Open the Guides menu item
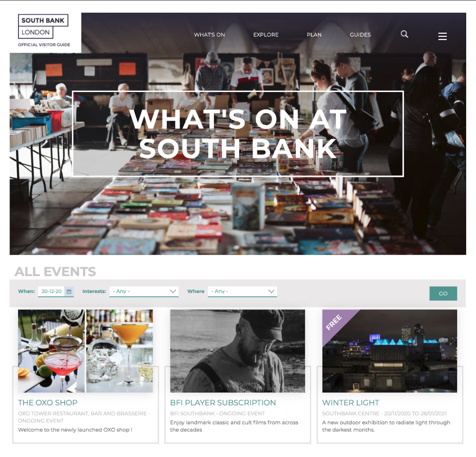The width and height of the screenshot is (476, 457). pos(360,35)
